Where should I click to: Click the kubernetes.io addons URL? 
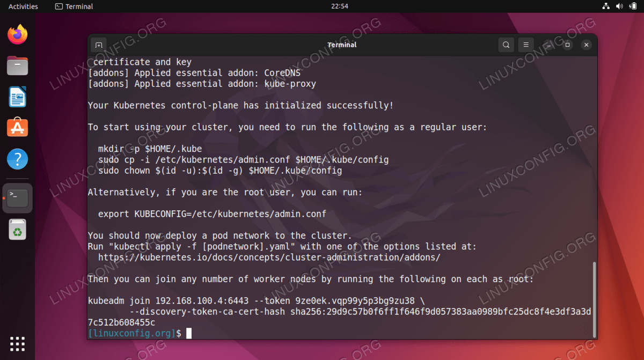coord(269,257)
